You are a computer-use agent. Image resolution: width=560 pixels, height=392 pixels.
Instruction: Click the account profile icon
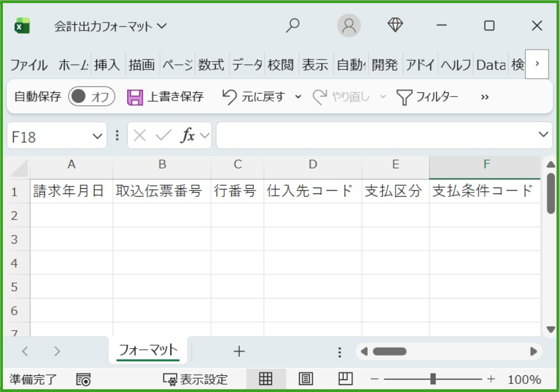click(x=348, y=26)
